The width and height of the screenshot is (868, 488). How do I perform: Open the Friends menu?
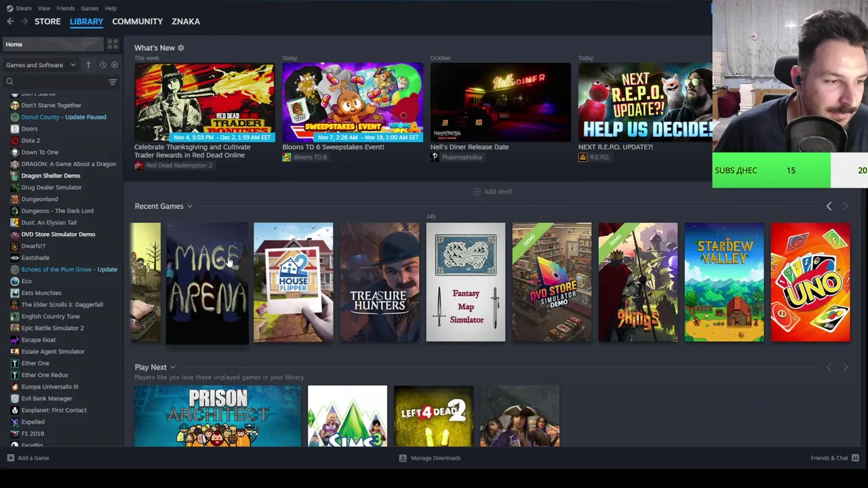[65, 8]
